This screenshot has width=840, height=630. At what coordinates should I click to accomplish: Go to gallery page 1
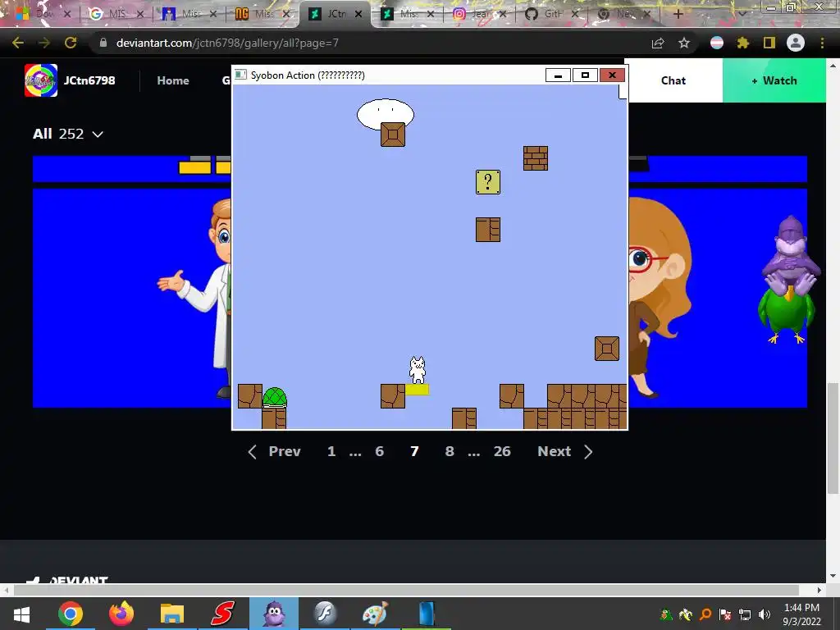tap(331, 452)
